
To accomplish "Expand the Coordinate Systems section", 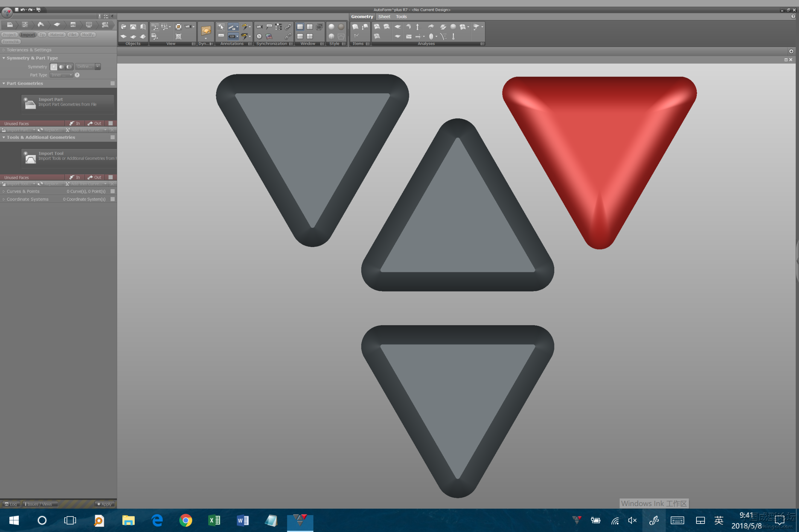I will (x=27, y=199).
